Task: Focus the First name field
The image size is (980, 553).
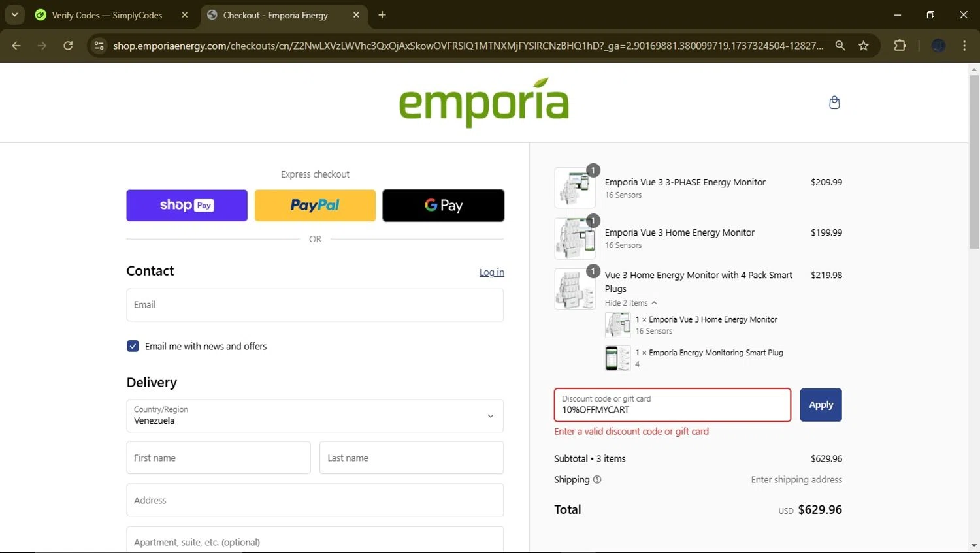Action: (218, 458)
